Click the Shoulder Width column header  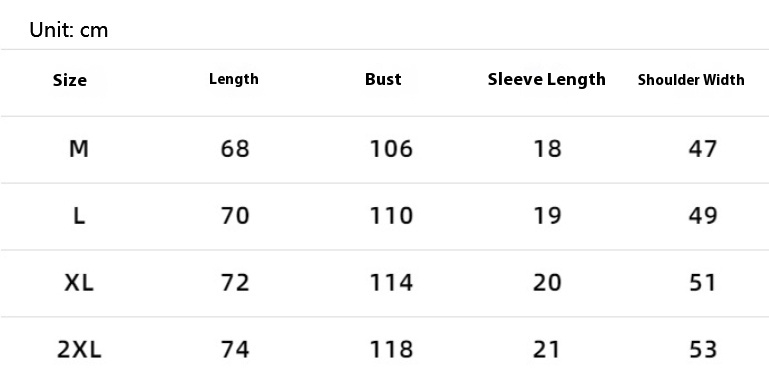pyautogui.click(x=691, y=80)
